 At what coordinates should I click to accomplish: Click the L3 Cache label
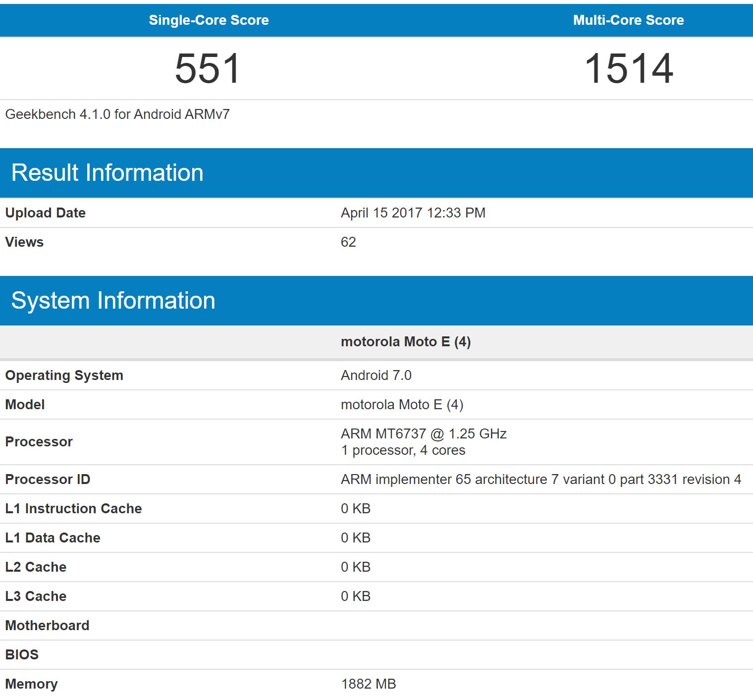pos(36,596)
